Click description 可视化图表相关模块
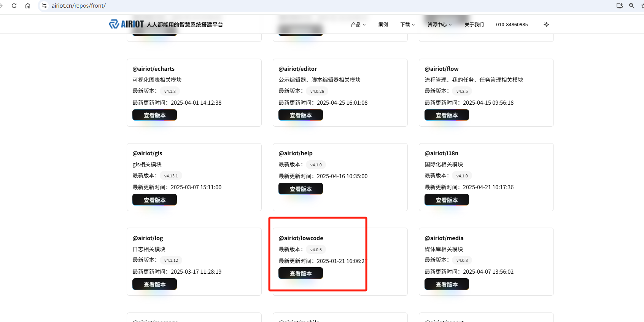Screen dimensions: 644x322 point(157,80)
